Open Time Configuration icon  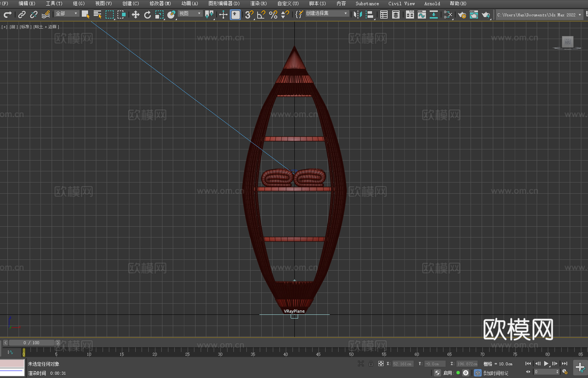(x=565, y=372)
